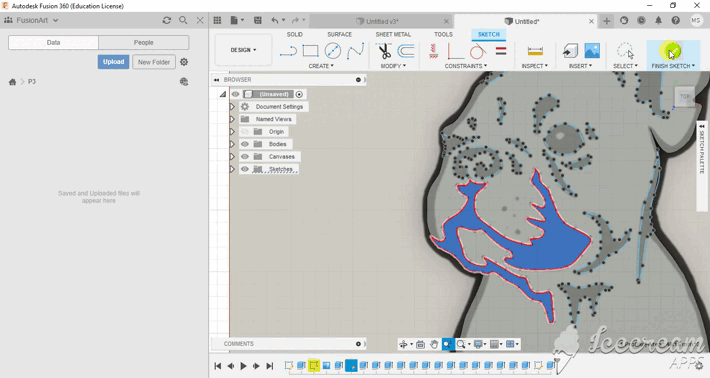Screen dimensions: 710x378
Task: Select the yellow-highlighted sketch timeline feature
Action: (x=313, y=365)
